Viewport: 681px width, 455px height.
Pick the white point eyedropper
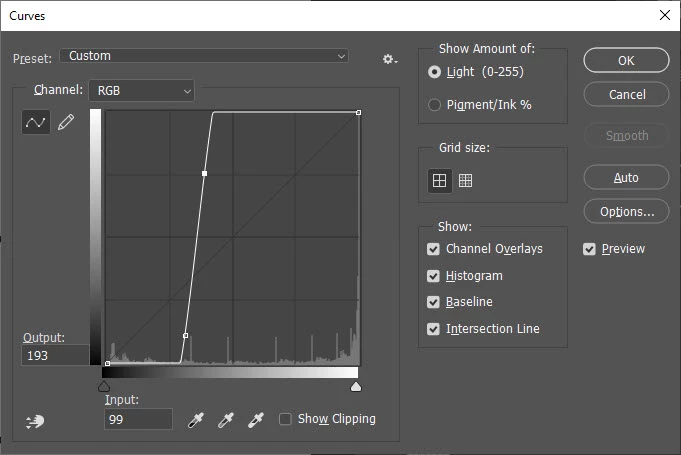(x=256, y=420)
